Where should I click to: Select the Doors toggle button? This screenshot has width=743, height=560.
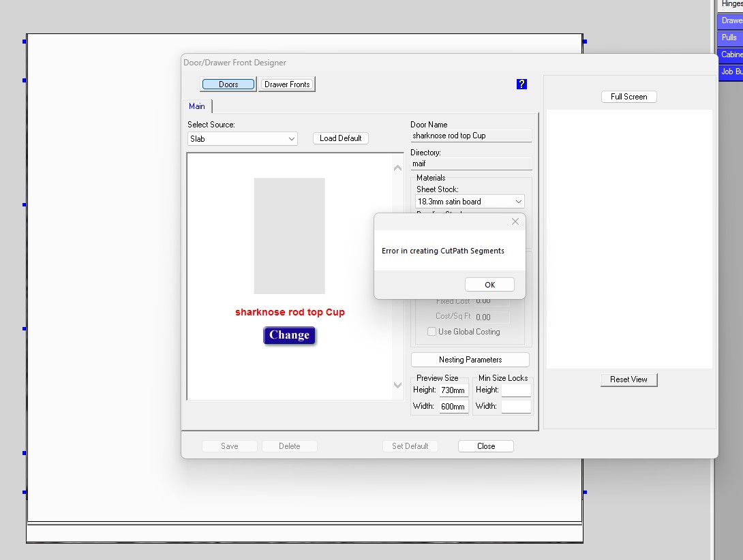click(x=228, y=84)
